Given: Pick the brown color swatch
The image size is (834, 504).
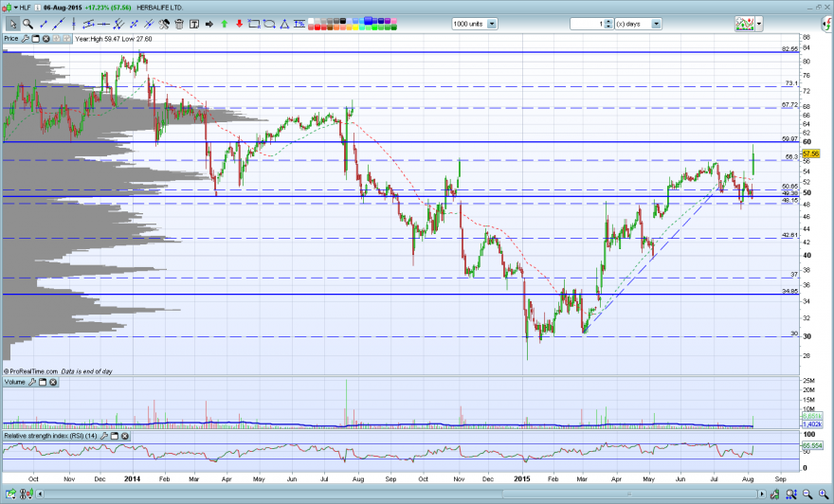Looking at the screenshot, I should point(330,27).
